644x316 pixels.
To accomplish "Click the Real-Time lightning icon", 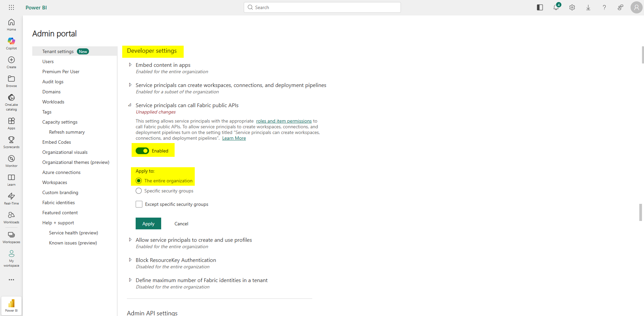I will tap(11, 196).
